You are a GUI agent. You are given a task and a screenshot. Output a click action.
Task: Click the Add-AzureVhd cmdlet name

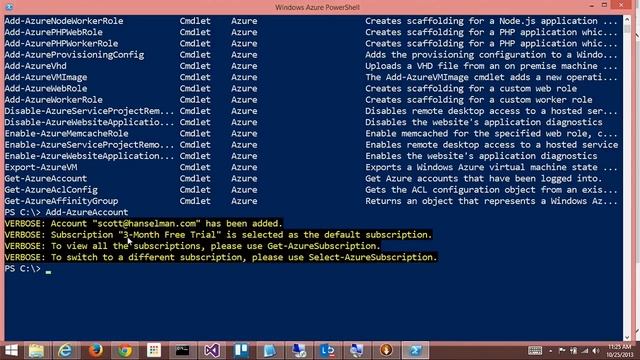[36, 66]
